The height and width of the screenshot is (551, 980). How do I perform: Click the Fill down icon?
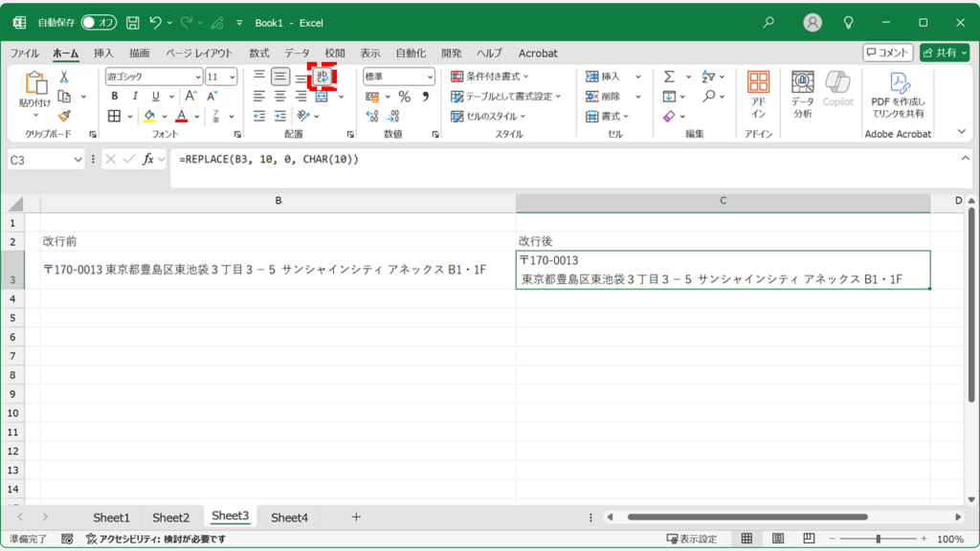[669, 97]
